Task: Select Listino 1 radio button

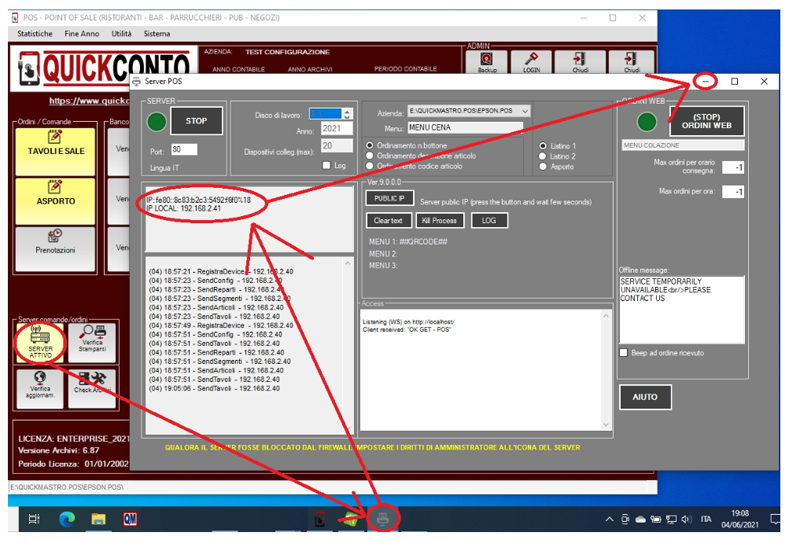Action: [x=543, y=146]
